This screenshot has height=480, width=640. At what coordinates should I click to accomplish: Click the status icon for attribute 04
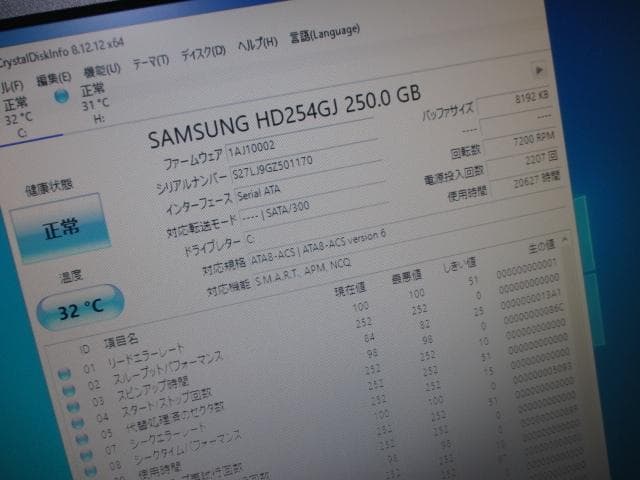click(77, 423)
